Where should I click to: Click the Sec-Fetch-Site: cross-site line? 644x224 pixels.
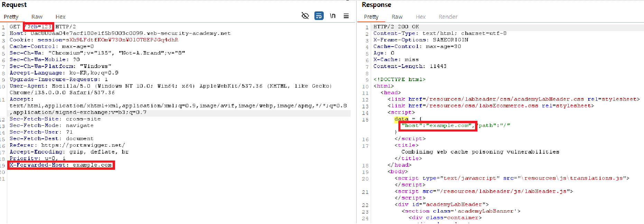pos(55,119)
